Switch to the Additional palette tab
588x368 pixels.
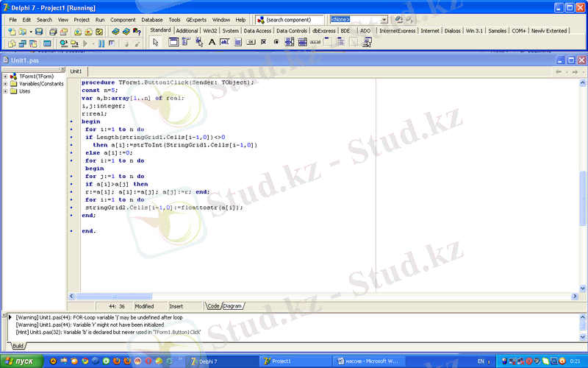pyautogui.click(x=187, y=31)
